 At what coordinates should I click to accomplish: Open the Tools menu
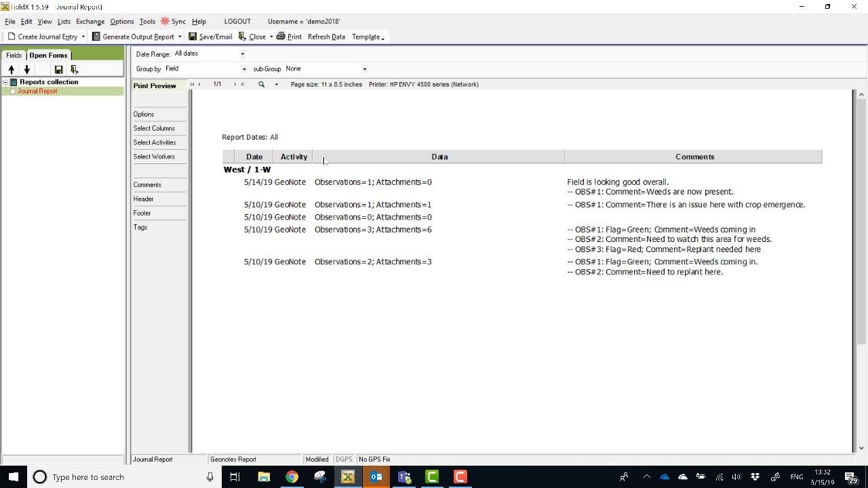point(147,22)
